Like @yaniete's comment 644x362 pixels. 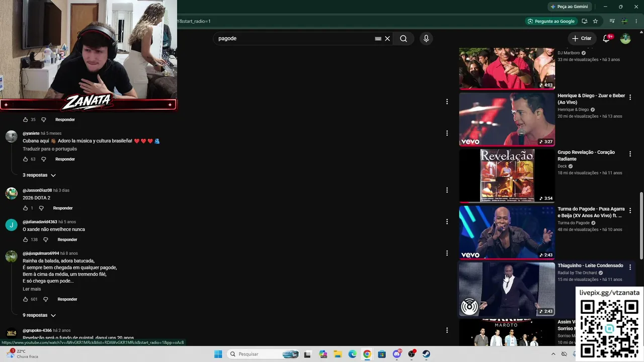(26, 159)
